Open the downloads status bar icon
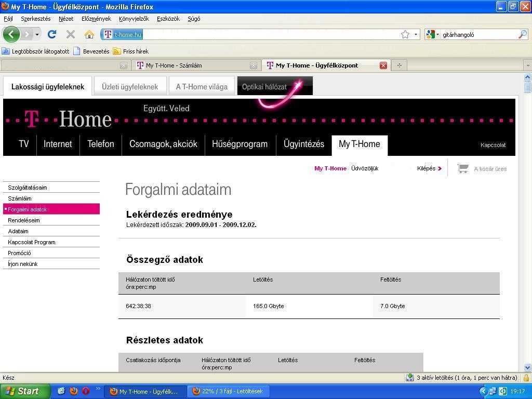 tap(410, 378)
